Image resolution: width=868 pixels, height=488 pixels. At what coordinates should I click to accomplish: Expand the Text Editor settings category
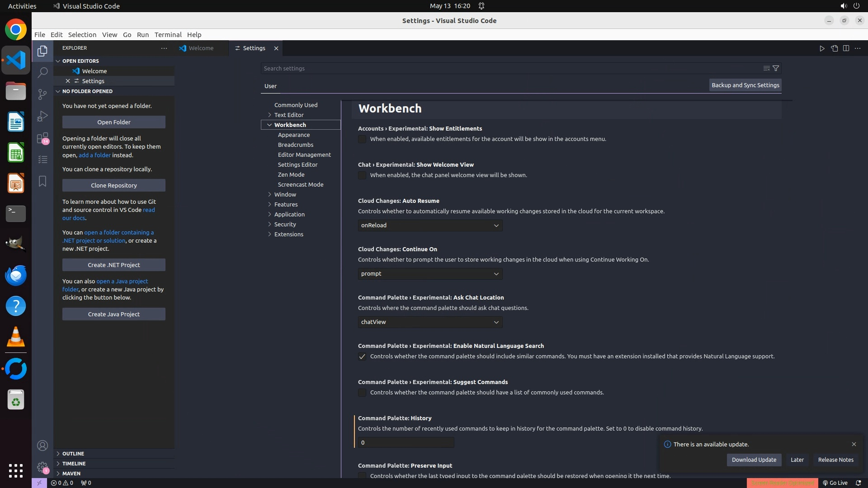(x=288, y=115)
